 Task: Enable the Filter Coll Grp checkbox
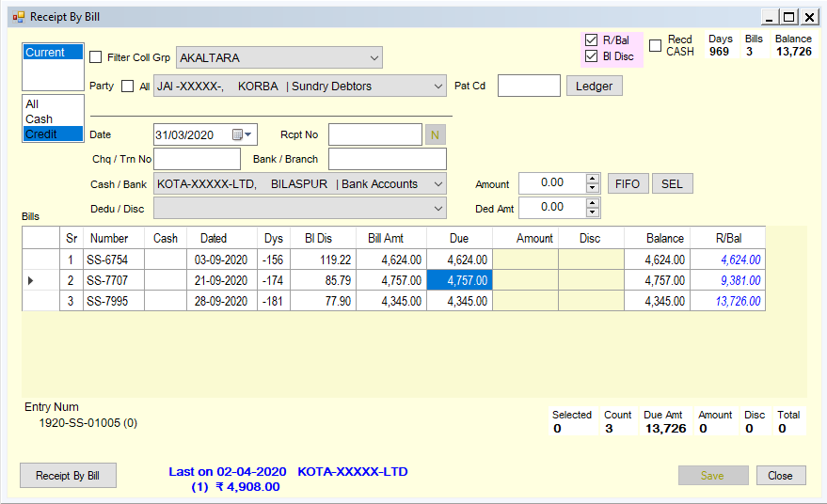click(x=95, y=57)
